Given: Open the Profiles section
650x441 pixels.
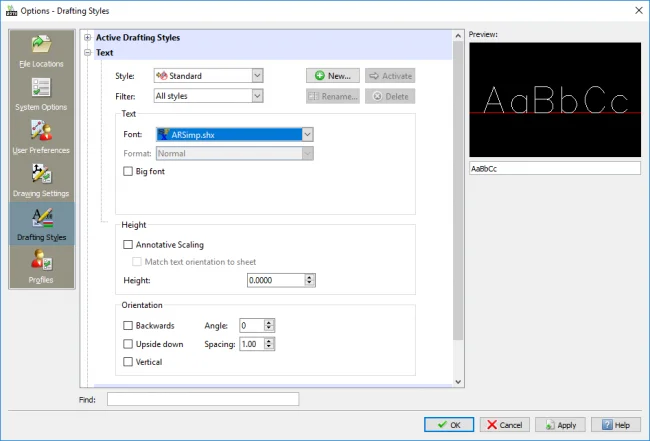Looking at the screenshot, I should [41, 267].
